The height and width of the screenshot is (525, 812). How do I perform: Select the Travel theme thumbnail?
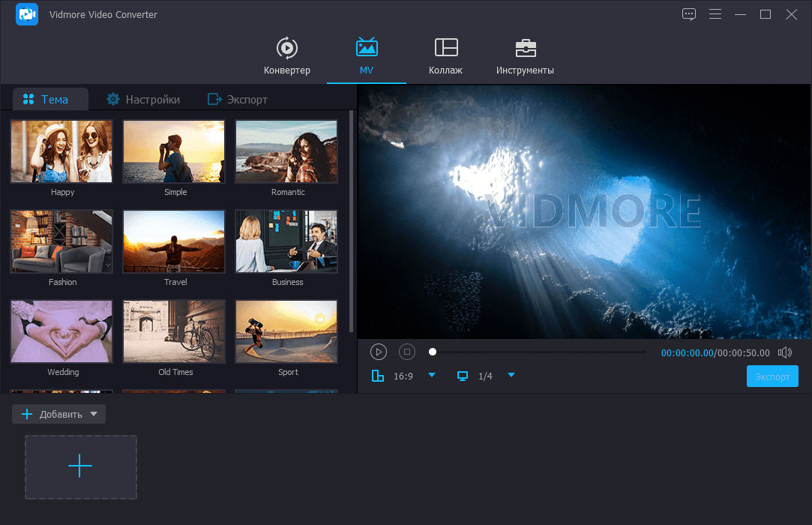point(174,241)
